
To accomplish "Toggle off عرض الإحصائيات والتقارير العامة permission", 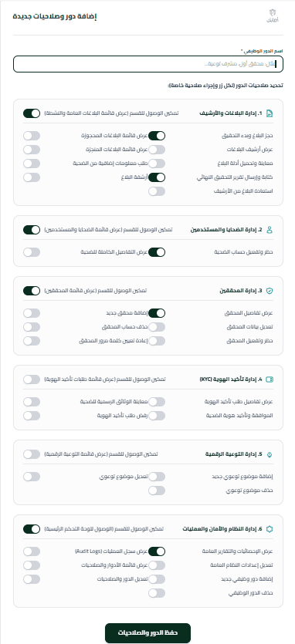I will (157, 551).
